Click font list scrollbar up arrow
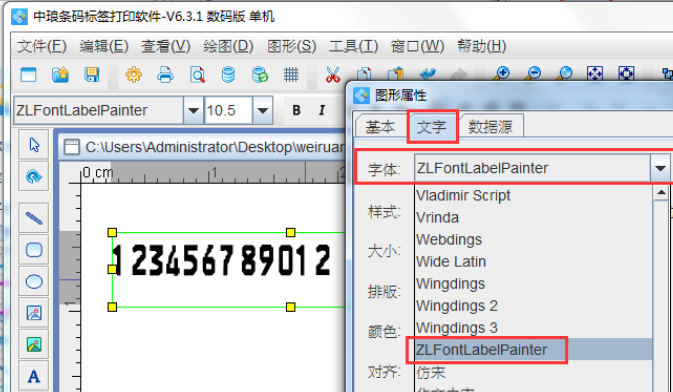 click(x=661, y=193)
